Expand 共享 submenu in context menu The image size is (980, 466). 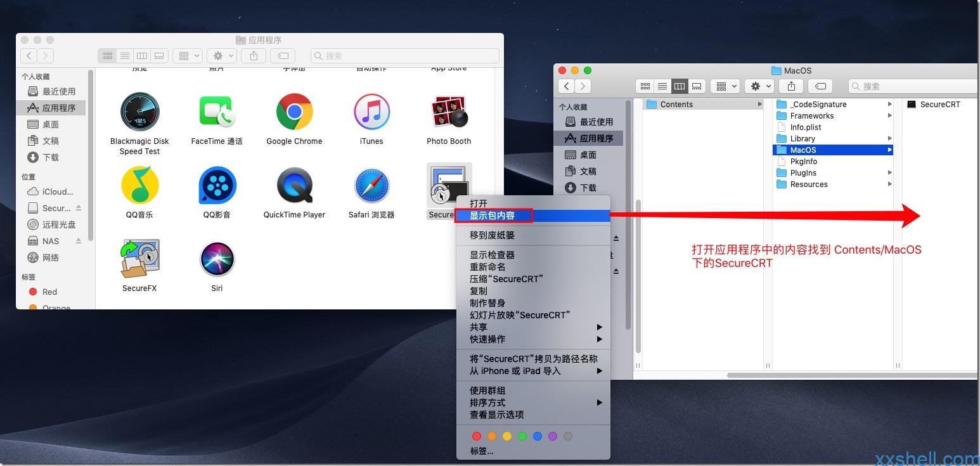point(533,327)
